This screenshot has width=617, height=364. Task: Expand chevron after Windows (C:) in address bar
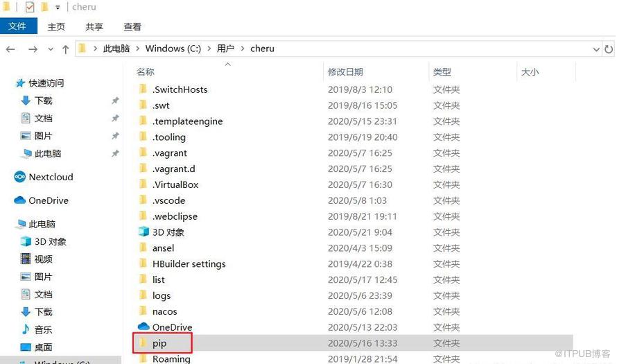point(209,49)
